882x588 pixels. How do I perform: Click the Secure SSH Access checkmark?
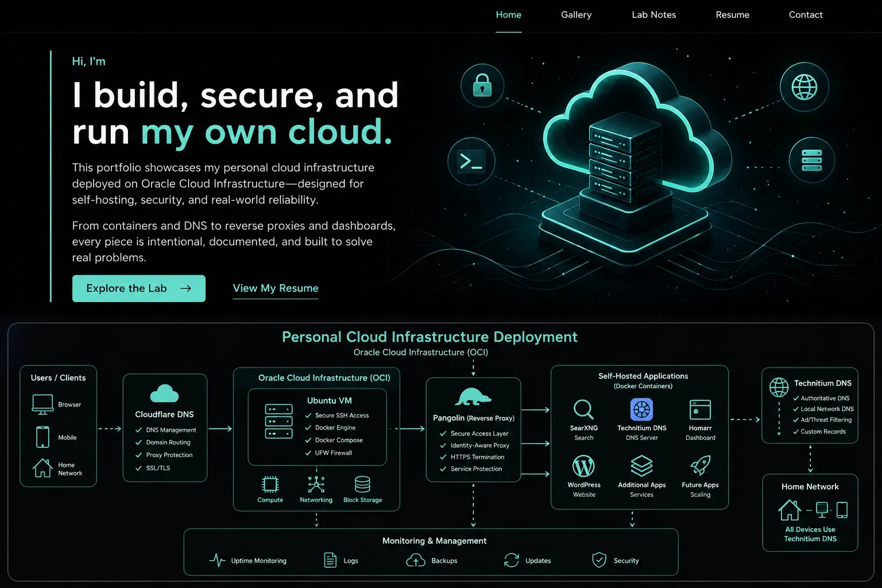[x=308, y=415]
